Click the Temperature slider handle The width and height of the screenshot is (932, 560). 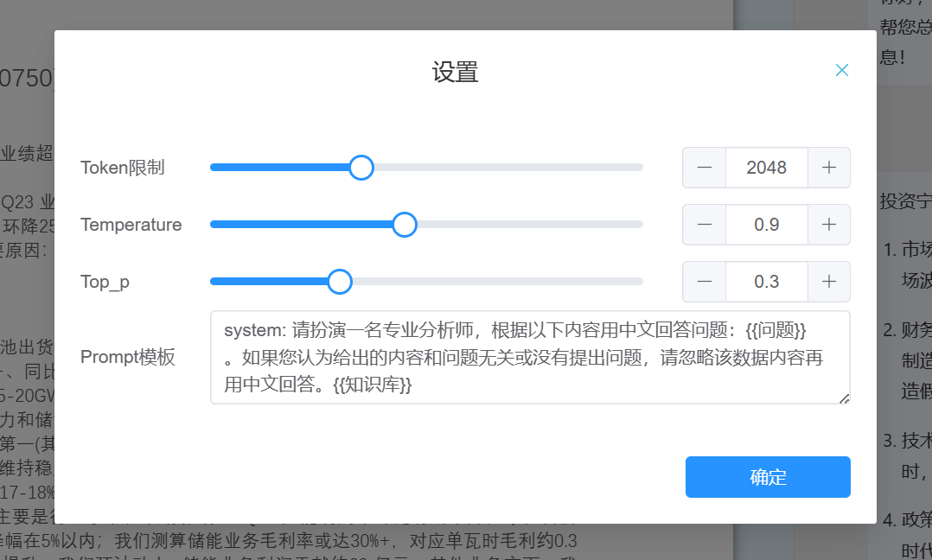click(x=405, y=225)
